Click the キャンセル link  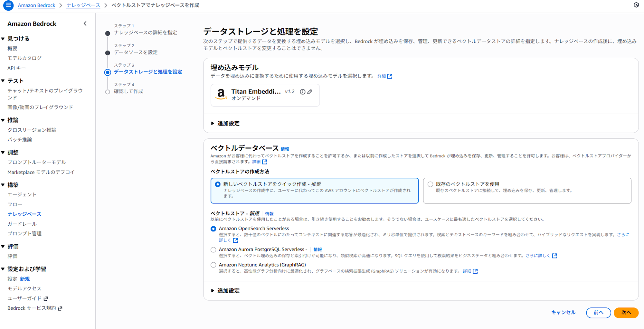click(563, 313)
